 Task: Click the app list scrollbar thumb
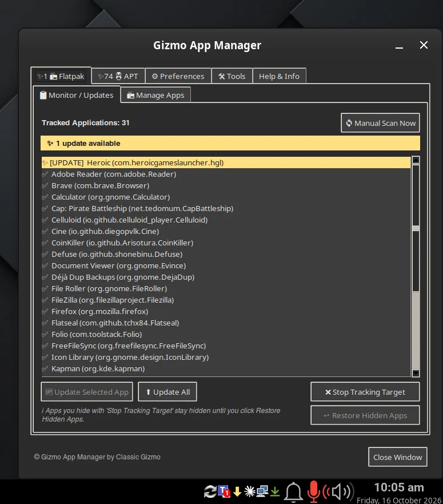(x=416, y=228)
